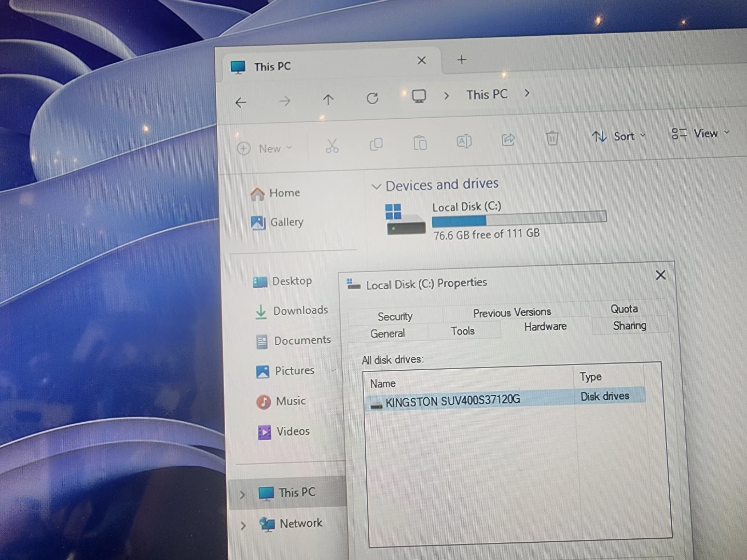Switch to the Previous Versions tab

click(x=512, y=312)
